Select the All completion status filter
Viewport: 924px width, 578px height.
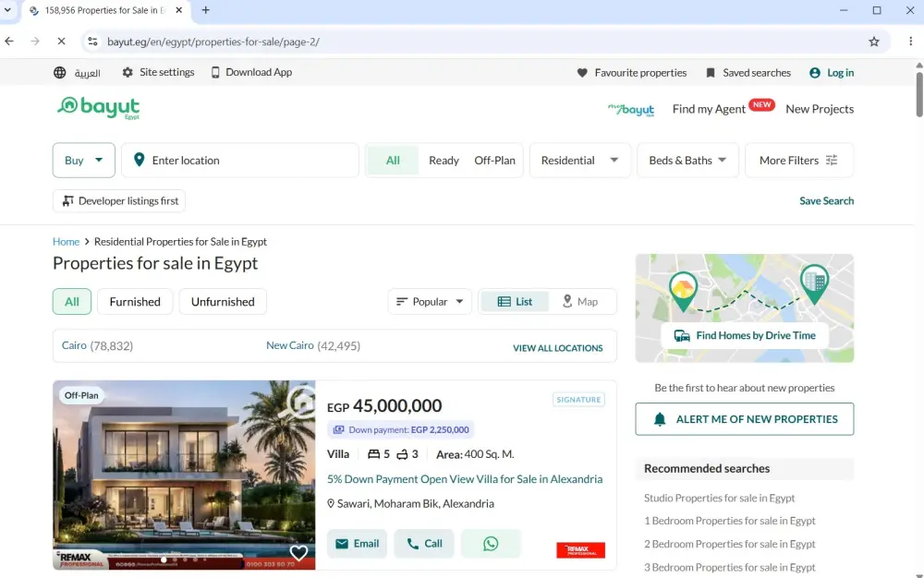click(393, 160)
